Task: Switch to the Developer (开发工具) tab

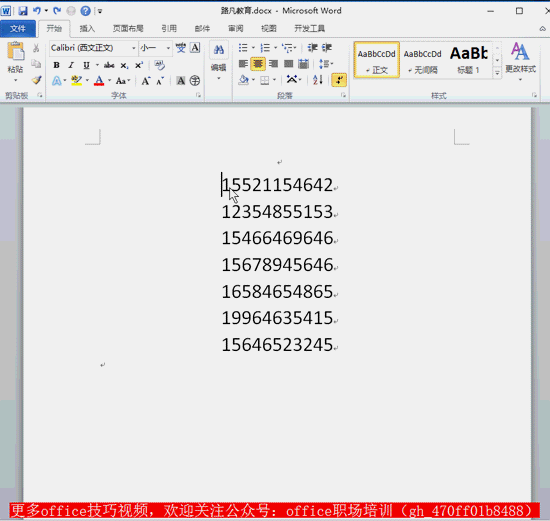Action: point(309,28)
